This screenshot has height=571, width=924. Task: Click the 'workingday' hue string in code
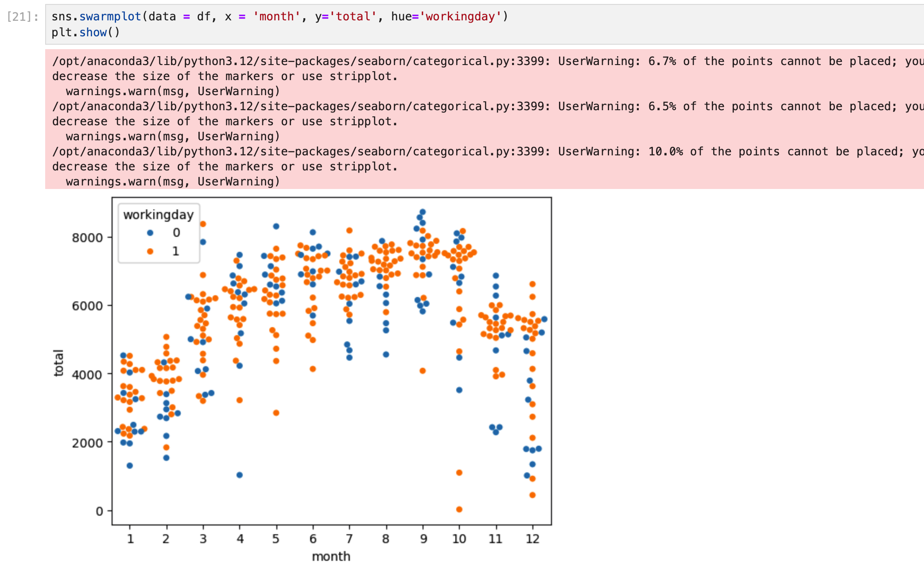460,17
